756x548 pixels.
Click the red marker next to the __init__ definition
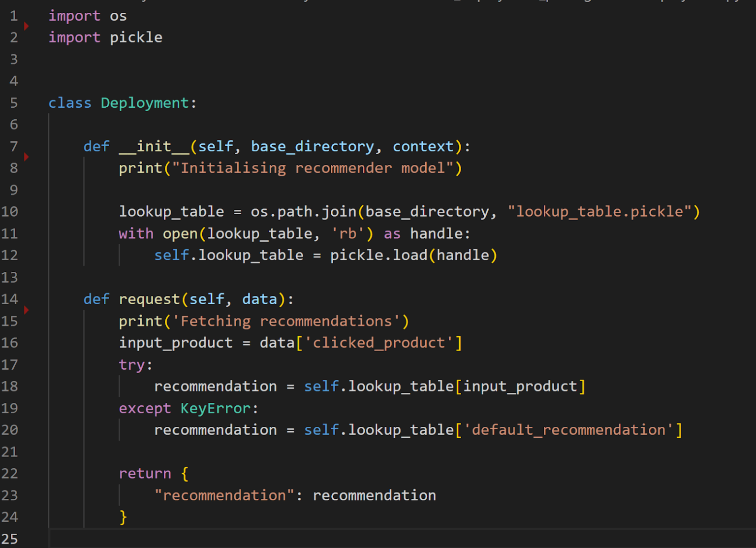point(27,157)
